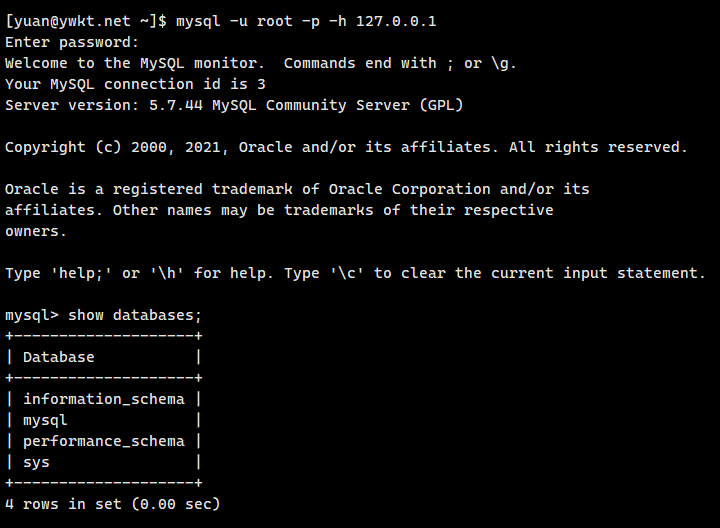Click 'MySQL Community Server (GPL)' text
Image resolution: width=720 pixels, height=528 pixels.
click(x=337, y=105)
